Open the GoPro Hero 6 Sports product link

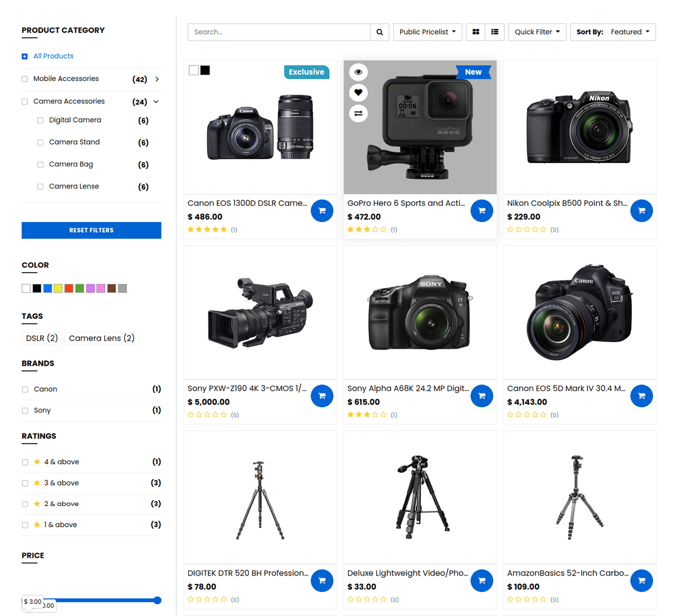tap(406, 203)
